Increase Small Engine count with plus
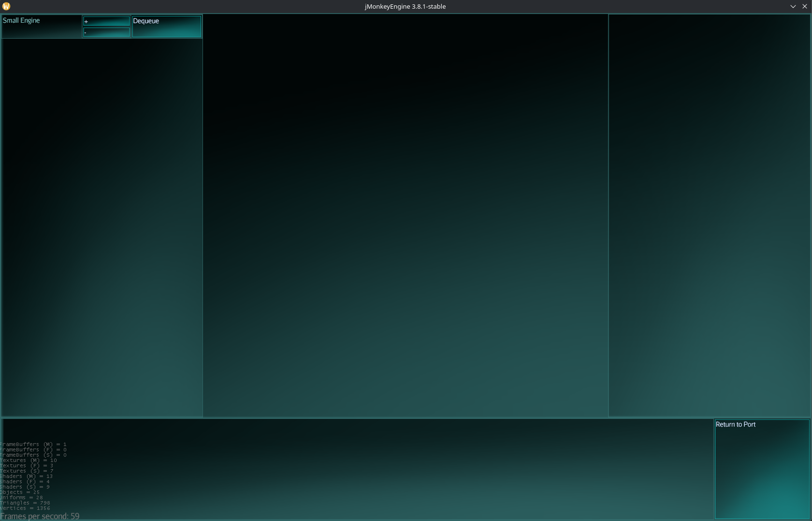Image resolution: width=812 pixels, height=521 pixels. click(x=106, y=21)
